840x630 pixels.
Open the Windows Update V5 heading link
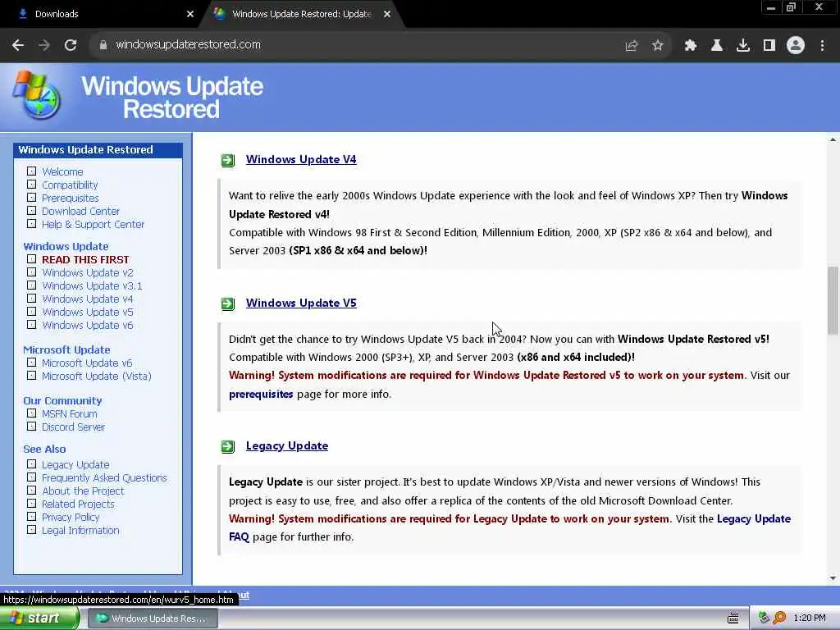click(301, 303)
